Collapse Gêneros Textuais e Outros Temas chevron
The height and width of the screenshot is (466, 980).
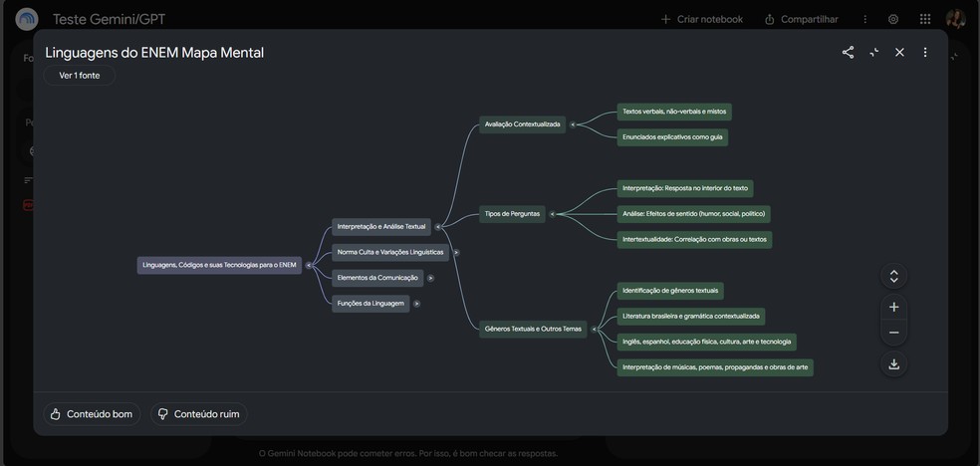click(594, 330)
